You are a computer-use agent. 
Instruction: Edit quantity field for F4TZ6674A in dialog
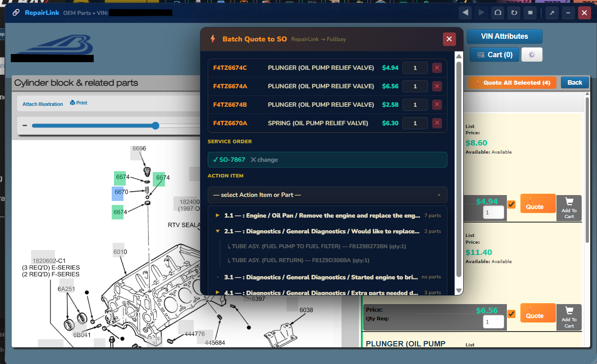pos(415,86)
